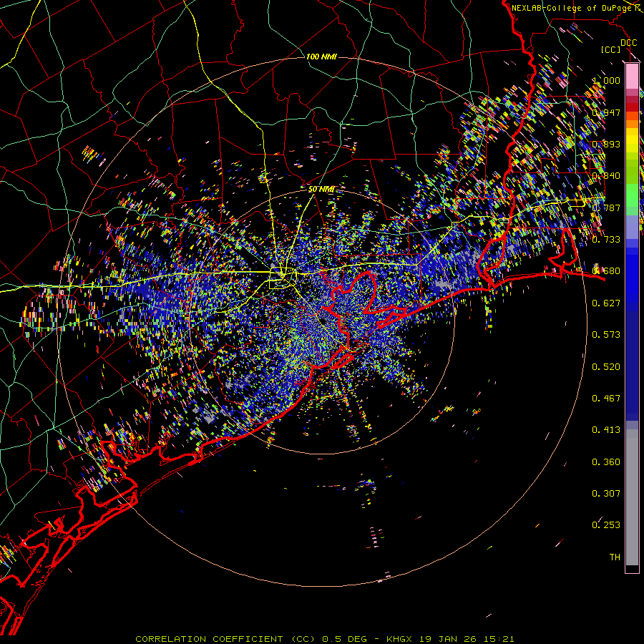This screenshot has height=644, width=644.
Task: Click the bright green segment of the color bar
Action: pyautogui.click(x=632, y=195)
